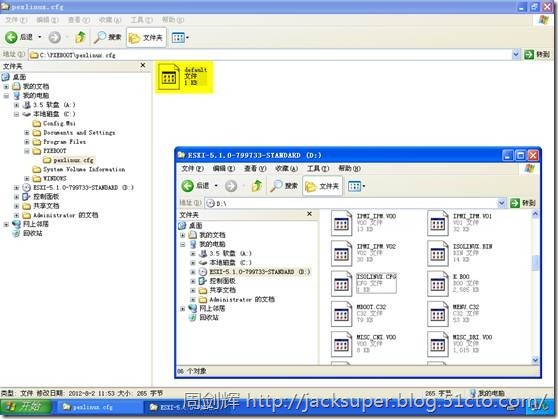
Task: Go up one folder in pxelinux.cfg window
Action: (80, 37)
